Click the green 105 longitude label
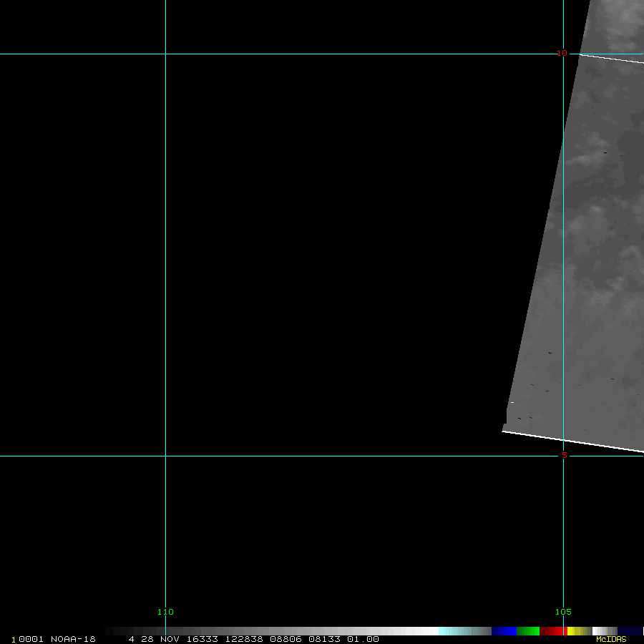644x644 pixels. 563,612
